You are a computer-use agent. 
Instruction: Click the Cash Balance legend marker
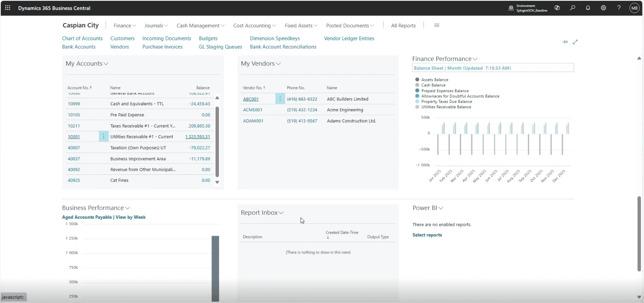(x=417, y=85)
